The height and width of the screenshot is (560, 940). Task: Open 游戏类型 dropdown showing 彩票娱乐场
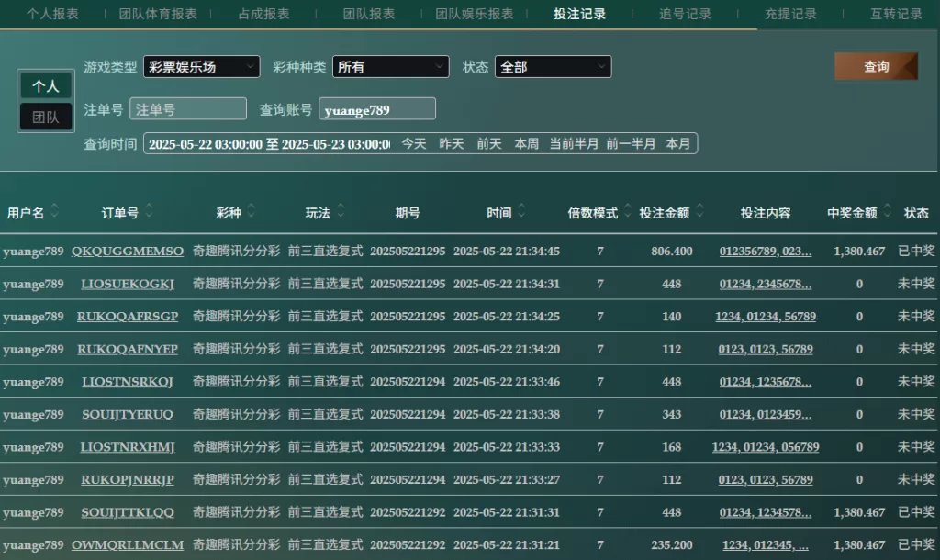click(201, 66)
